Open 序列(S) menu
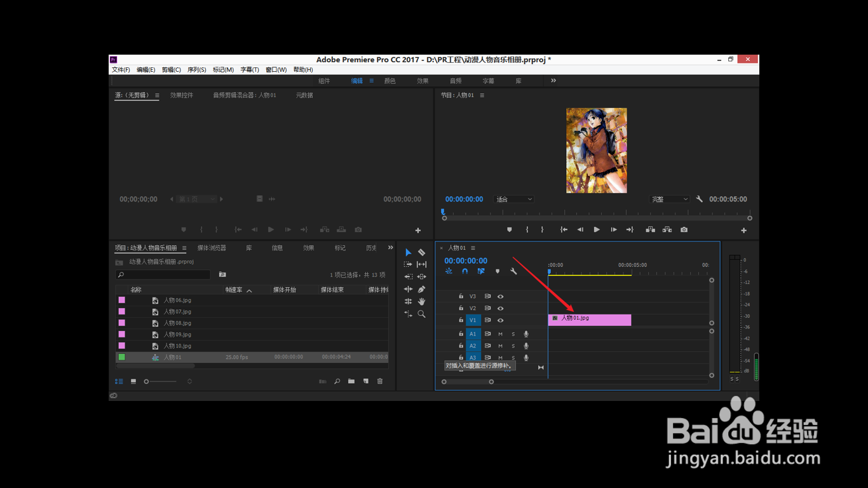Viewport: 868px width, 488px height. (197, 70)
